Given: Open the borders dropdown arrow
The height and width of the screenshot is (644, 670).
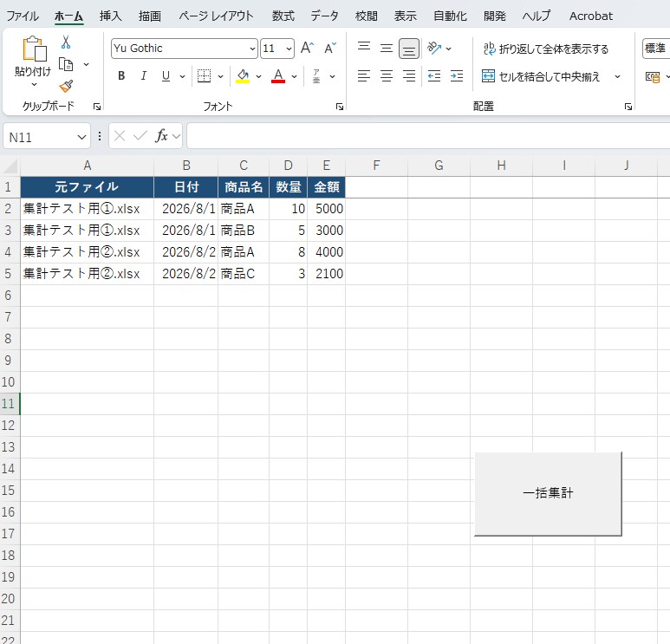Looking at the screenshot, I should tap(220, 76).
